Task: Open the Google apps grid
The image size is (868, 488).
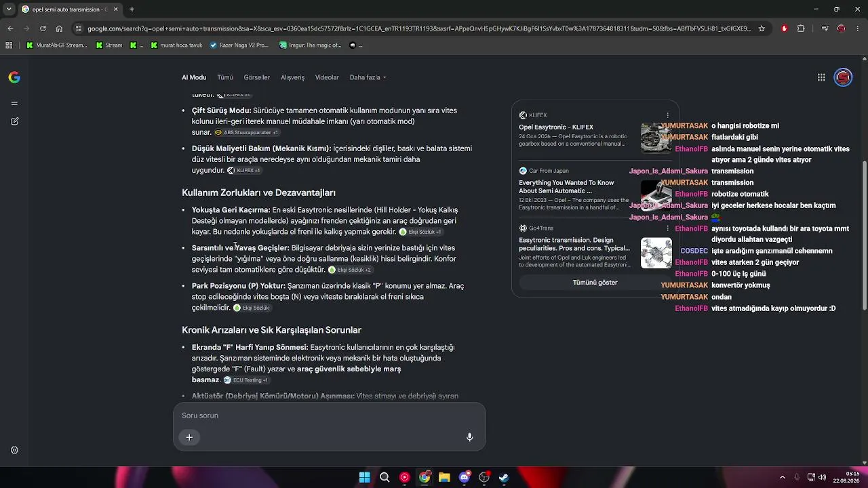Action: [x=821, y=77]
